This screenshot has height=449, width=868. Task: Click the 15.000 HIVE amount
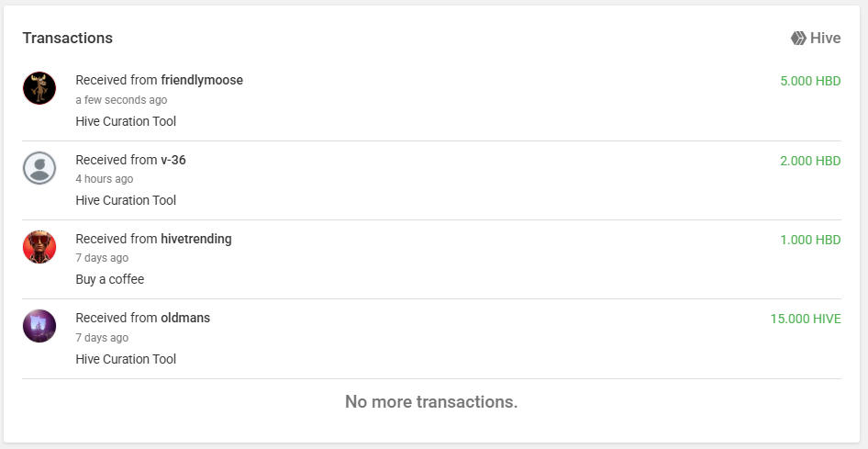[806, 320]
